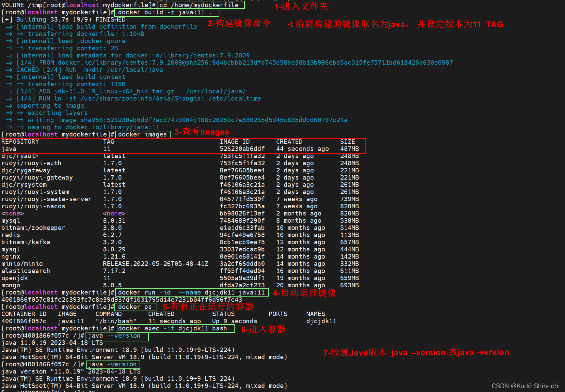Click the 'Building 33.7s (9/9) FINISHED' line
Viewport: 565px width, 392px height.
tap(63, 19)
